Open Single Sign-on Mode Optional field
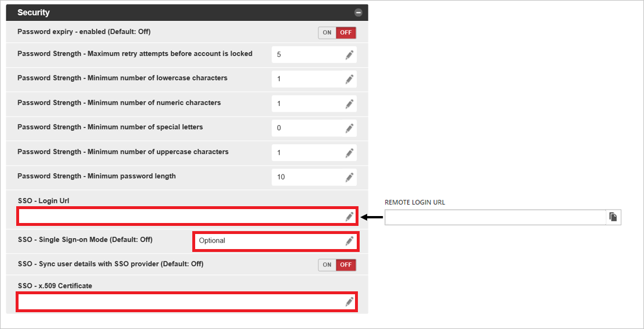The height and width of the screenshot is (329, 644). 276,241
